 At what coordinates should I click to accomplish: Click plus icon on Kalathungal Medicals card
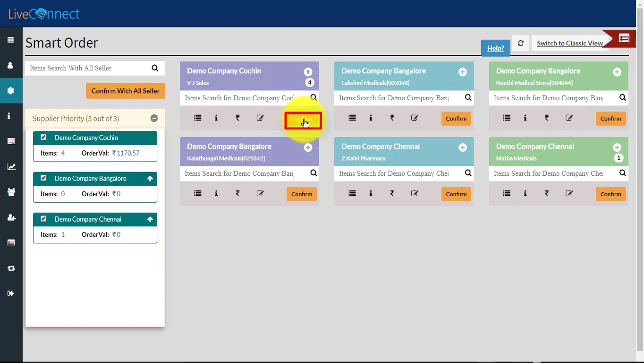tap(308, 147)
